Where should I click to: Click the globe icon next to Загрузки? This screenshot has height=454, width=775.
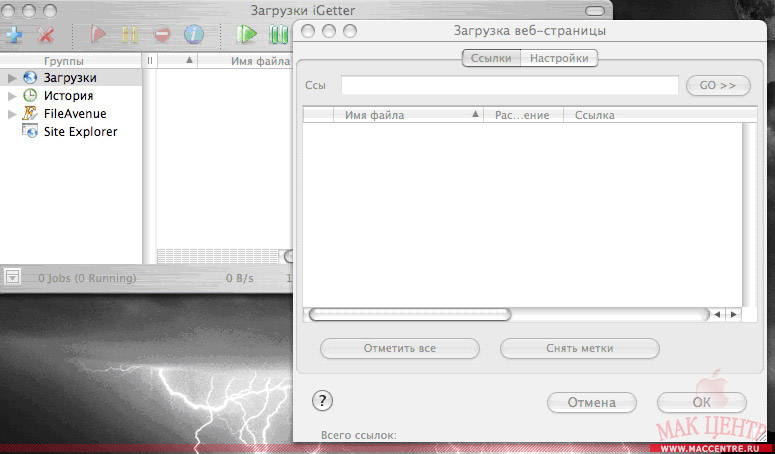click(x=30, y=78)
